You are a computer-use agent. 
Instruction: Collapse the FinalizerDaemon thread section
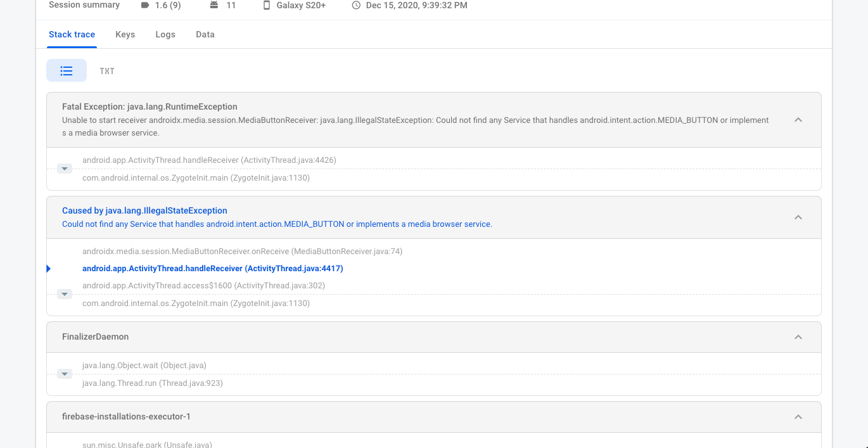pos(798,336)
